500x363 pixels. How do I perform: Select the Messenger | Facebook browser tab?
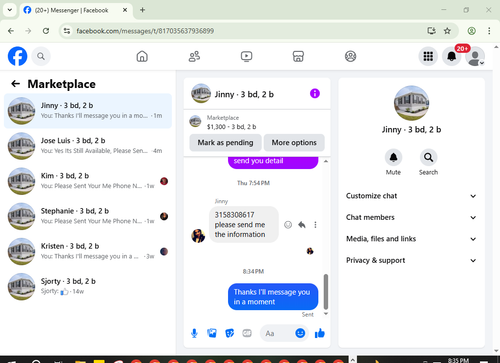pos(76,10)
